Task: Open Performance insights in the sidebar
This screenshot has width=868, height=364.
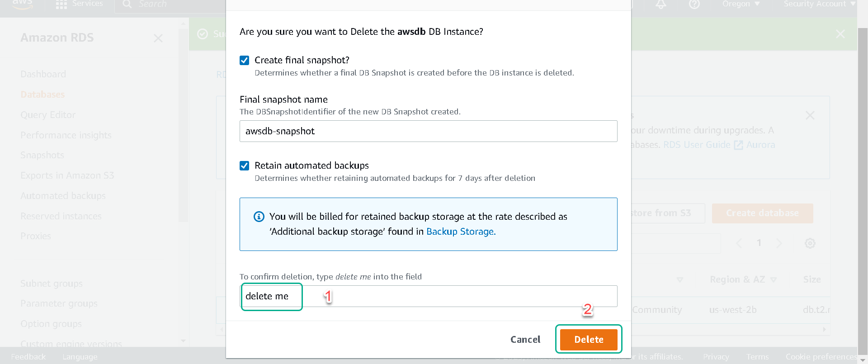Action: (x=66, y=135)
